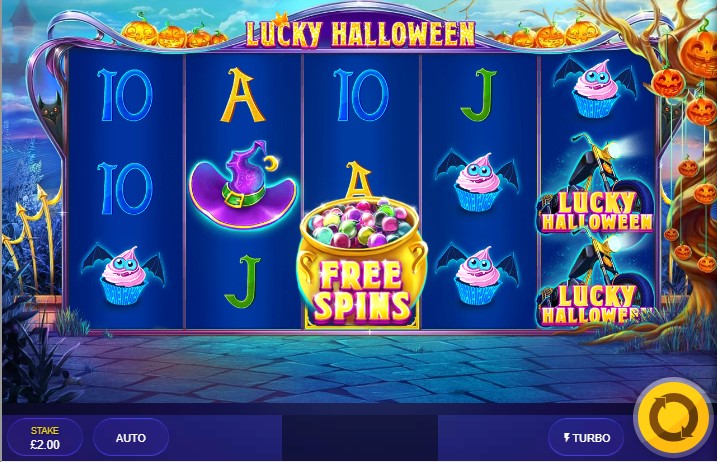The width and height of the screenshot is (717, 462).
Task: Select the bottom Lucky Halloween motorcycle symbol
Action: tap(596, 280)
